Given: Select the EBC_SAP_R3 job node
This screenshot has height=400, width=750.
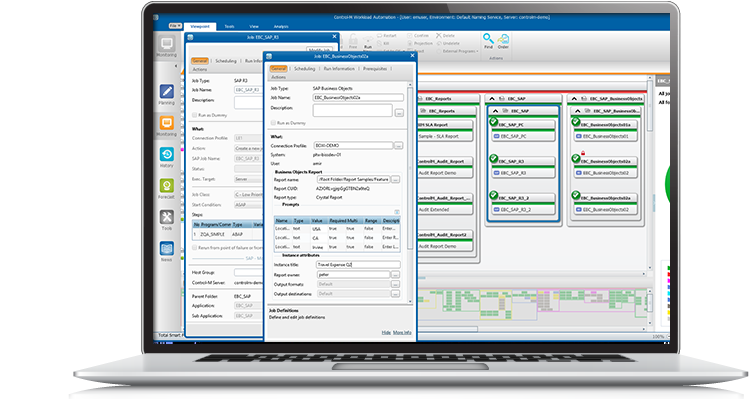Looking at the screenshot, I should 524,167.
